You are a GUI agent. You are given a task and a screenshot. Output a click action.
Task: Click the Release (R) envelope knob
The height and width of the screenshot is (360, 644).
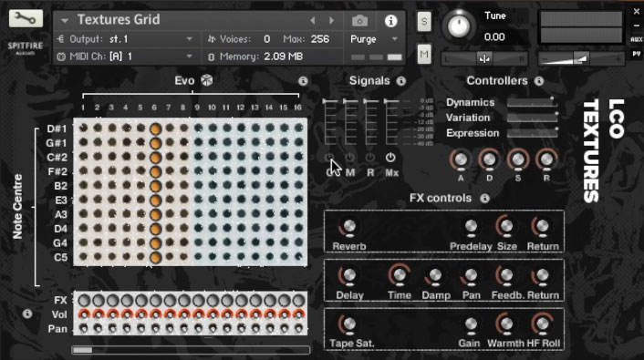click(x=546, y=159)
